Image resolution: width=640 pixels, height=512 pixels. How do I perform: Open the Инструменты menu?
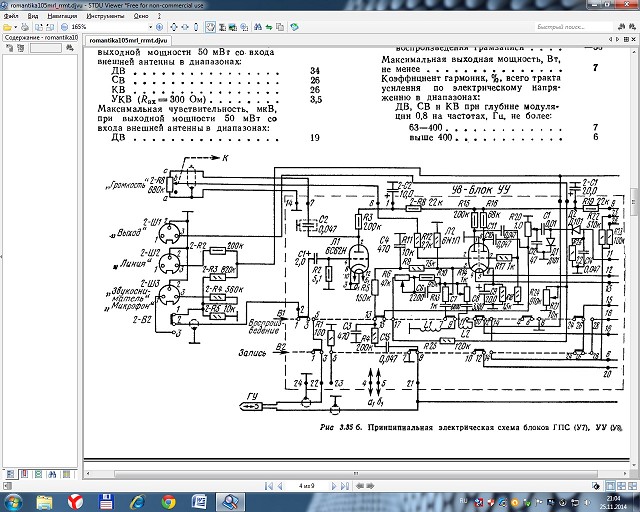[x=105, y=16]
